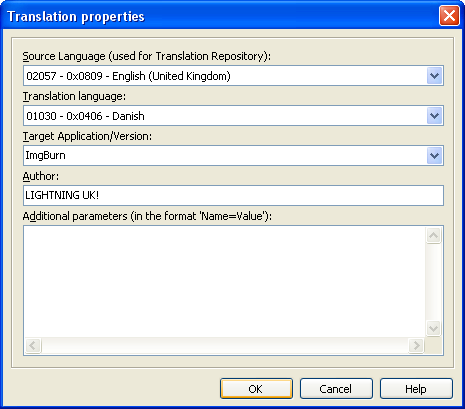The height and width of the screenshot is (409, 465).
Task: Click the Source Language label
Action: point(147,56)
